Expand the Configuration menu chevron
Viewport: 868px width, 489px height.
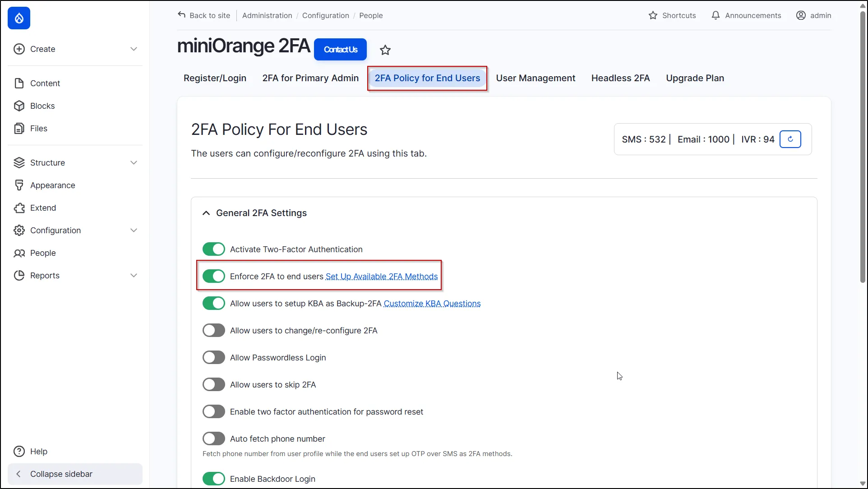(134, 231)
